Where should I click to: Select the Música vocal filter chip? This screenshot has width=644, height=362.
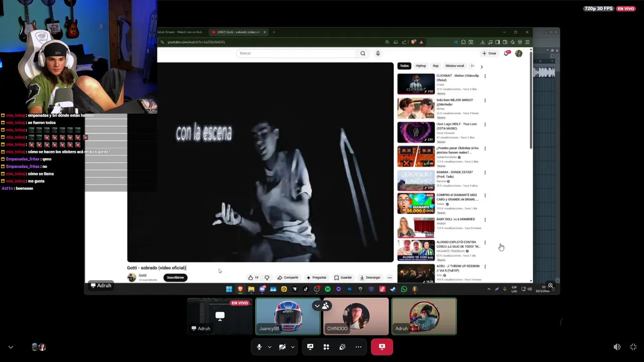pos(455,66)
